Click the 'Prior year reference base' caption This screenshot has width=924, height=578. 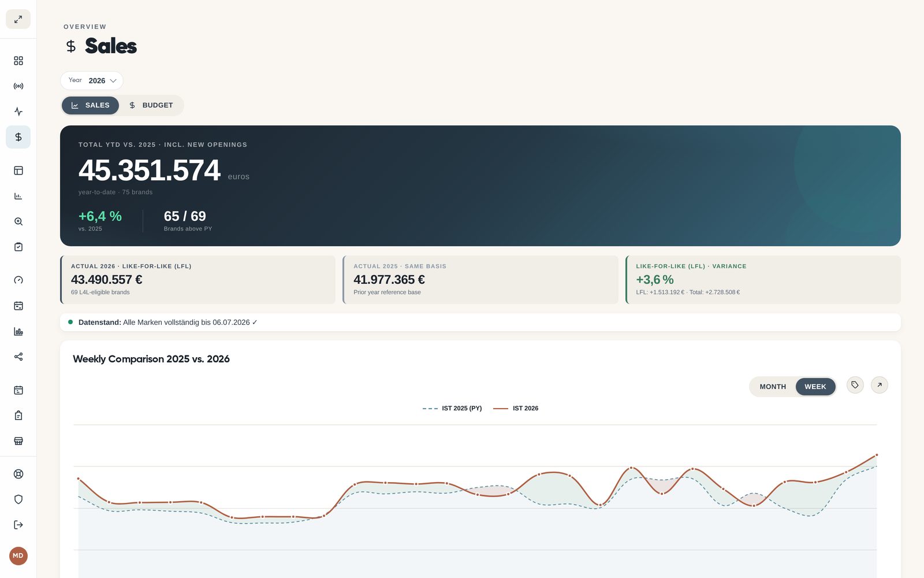click(387, 292)
